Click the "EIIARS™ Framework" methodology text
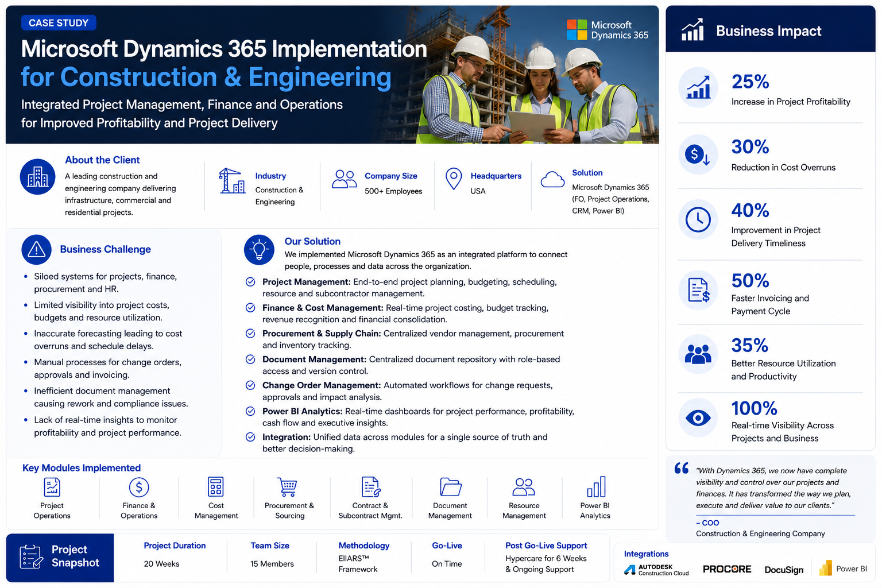The height and width of the screenshot is (588, 882). click(x=358, y=564)
